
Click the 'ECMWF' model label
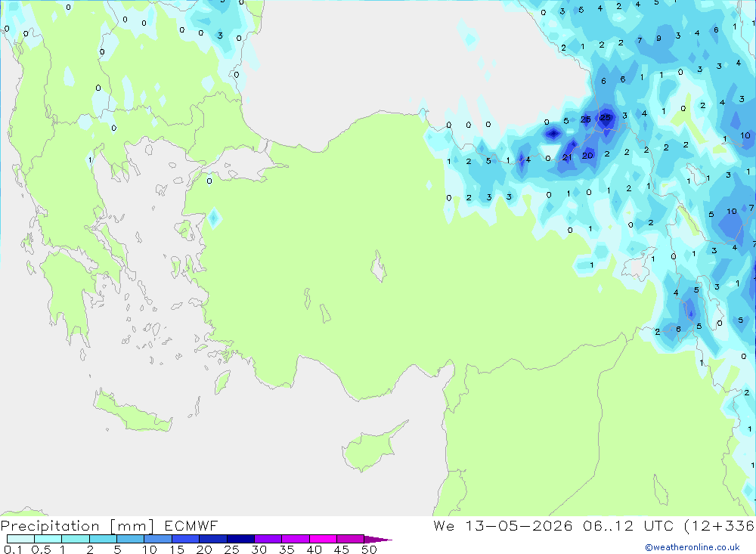tap(191, 525)
